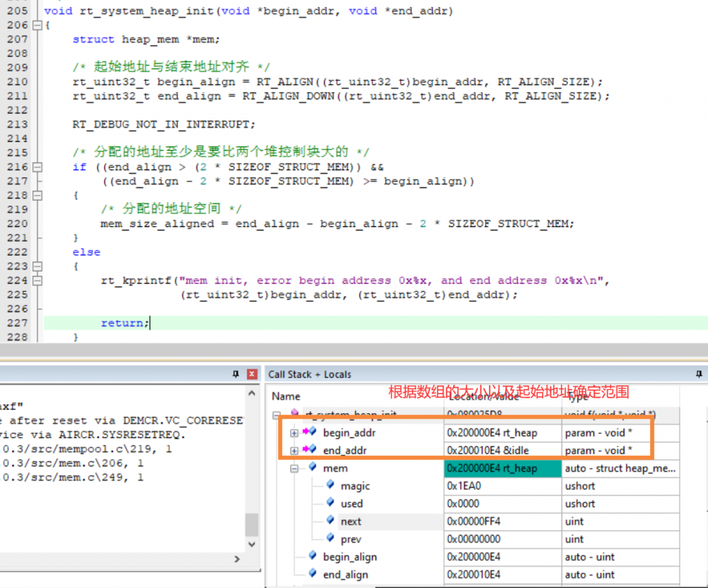Click line number 227 in the gutter
The image size is (708, 588).
tap(17, 323)
